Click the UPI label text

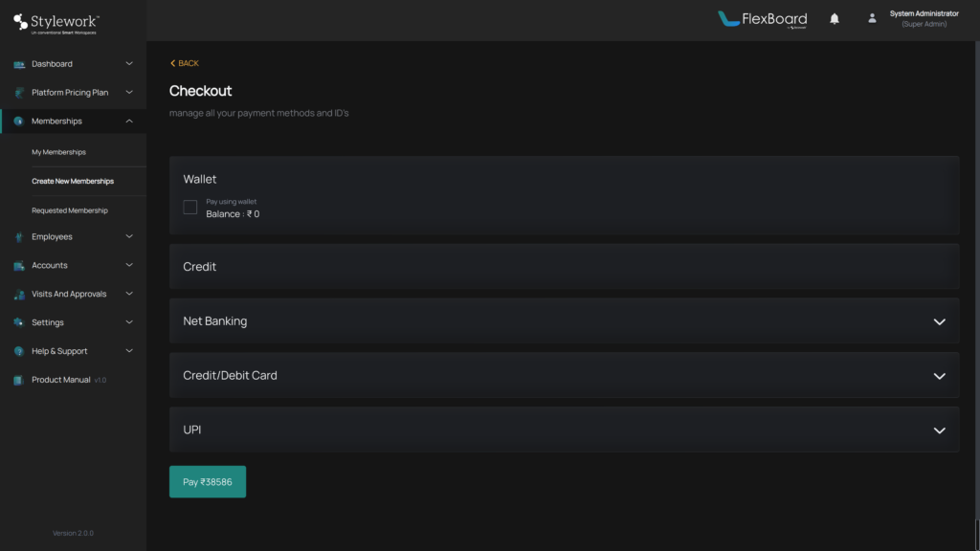[191, 430]
